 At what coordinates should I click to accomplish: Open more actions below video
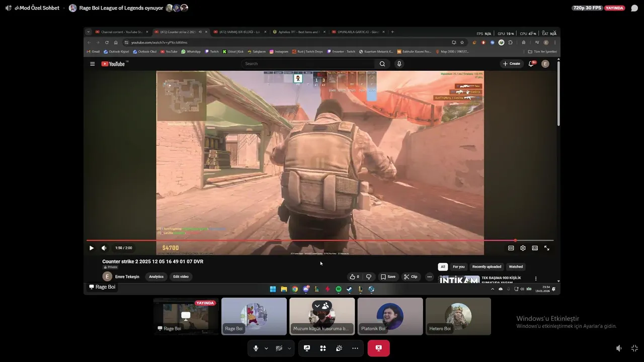click(429, 277)
